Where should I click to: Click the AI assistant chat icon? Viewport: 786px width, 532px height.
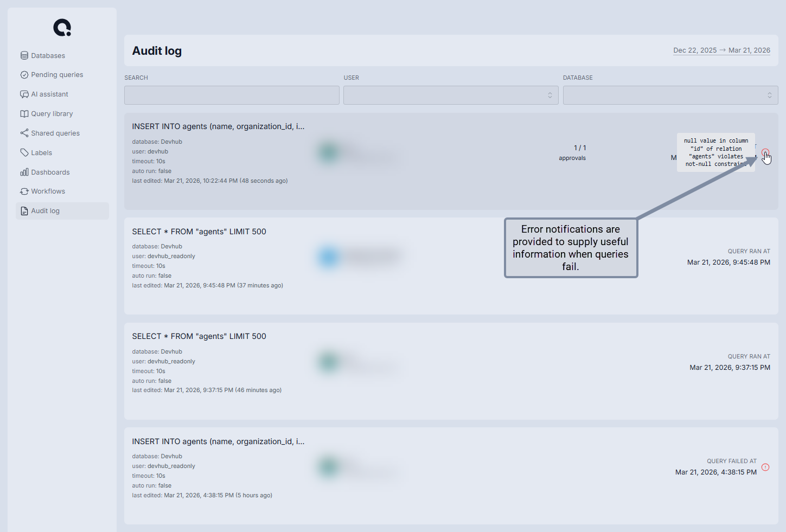pyautogui.click(x=24, y=94)
